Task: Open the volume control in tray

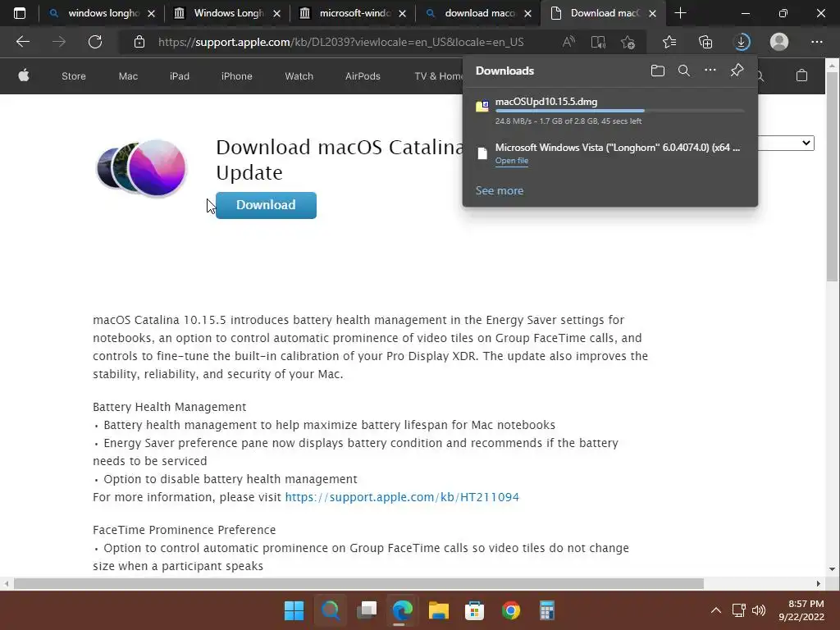Action: tap(759, 610)
